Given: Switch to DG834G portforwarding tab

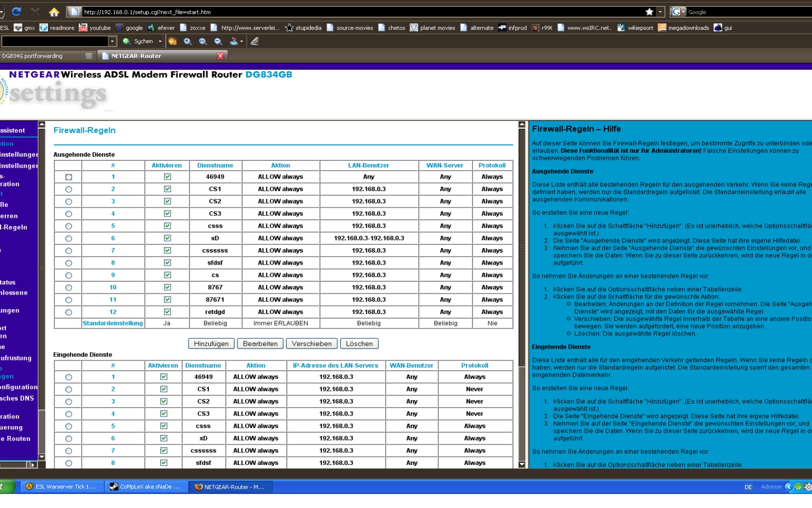Looking at the screenshot, I should (34, 56).
